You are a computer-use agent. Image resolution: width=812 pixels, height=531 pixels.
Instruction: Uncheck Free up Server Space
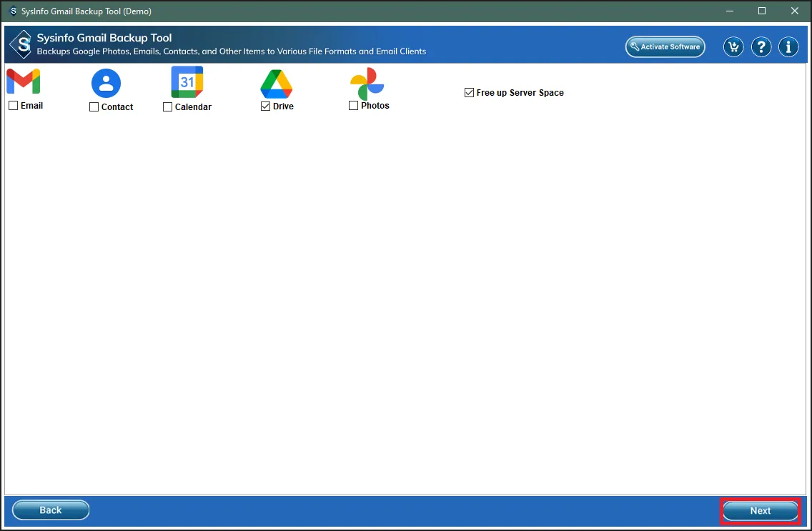coord(469,93)
